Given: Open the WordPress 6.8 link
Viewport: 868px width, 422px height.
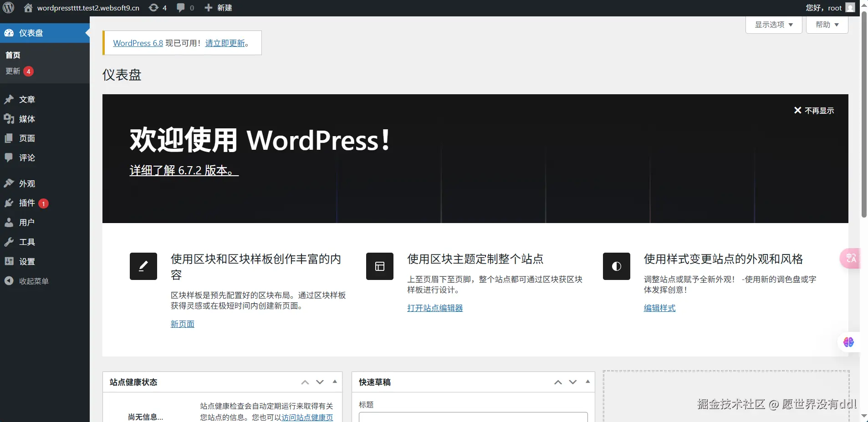Looking at the screenshot, I should [x=138, y=43].
